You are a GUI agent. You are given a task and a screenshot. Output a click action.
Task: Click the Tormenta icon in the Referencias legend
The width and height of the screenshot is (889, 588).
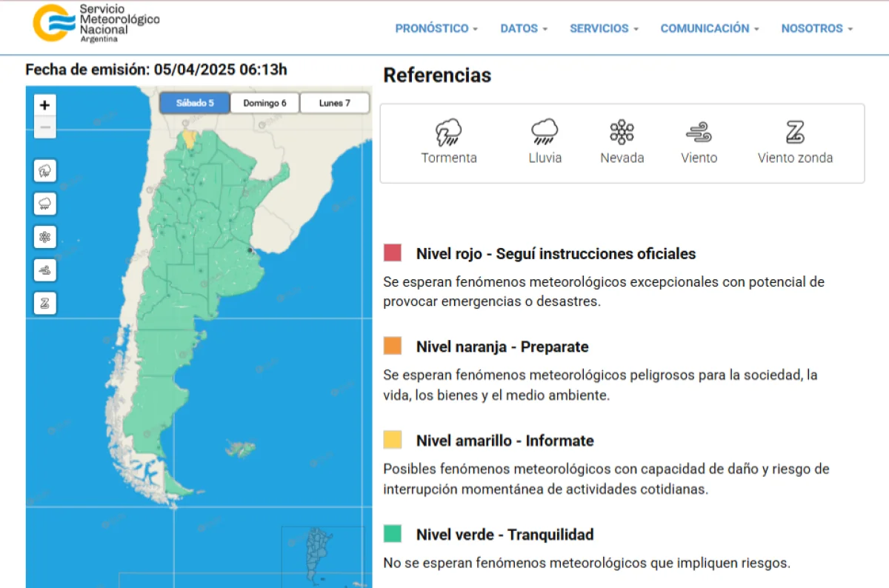(x=448, y=132)
